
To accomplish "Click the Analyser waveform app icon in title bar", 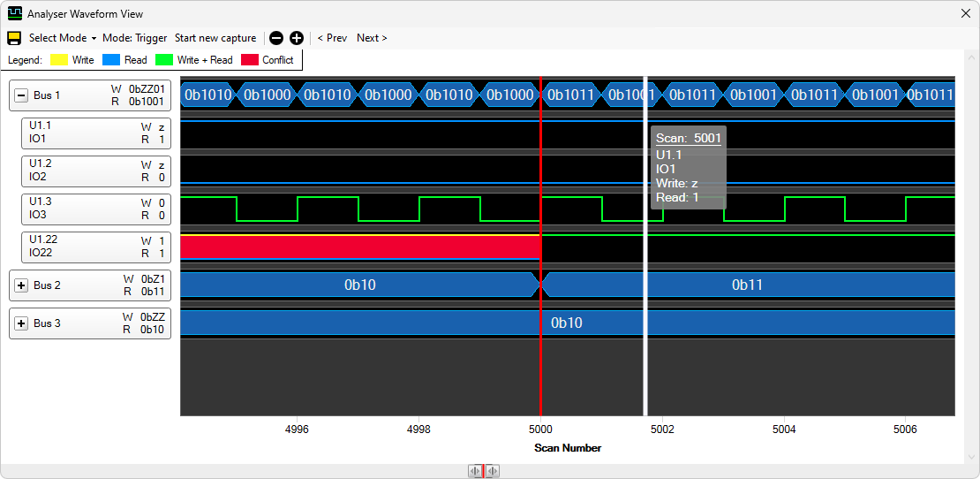I will pos(14,14).
